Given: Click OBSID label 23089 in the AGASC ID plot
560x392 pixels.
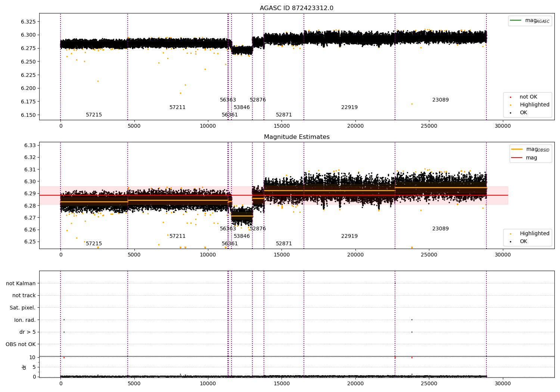Looking at the screenshot, I should 441,100.
